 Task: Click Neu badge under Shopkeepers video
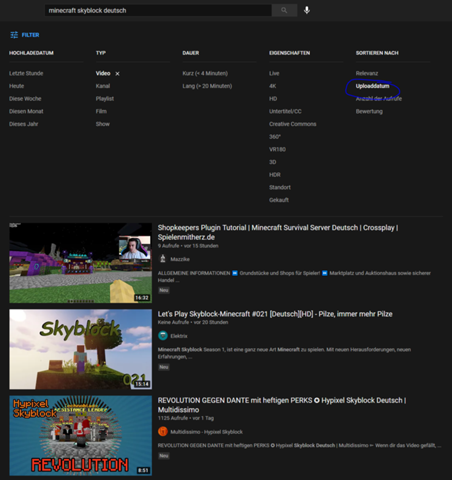pos(164,290)
